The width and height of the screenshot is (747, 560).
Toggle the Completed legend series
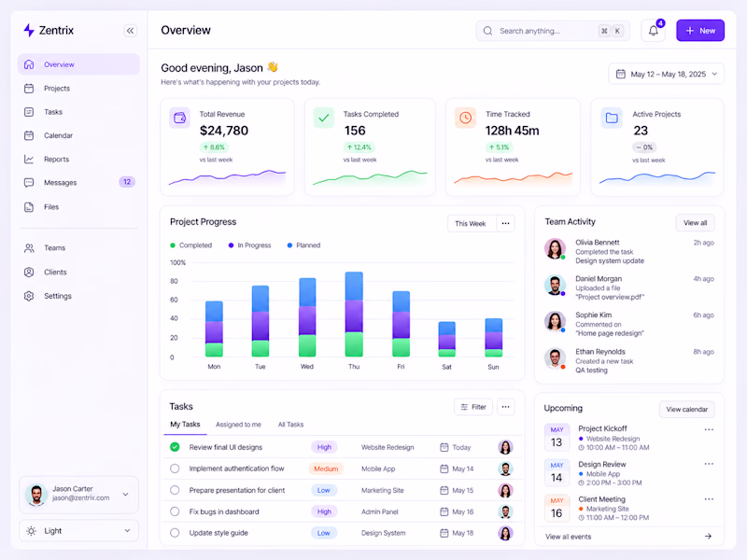(191, 245)
